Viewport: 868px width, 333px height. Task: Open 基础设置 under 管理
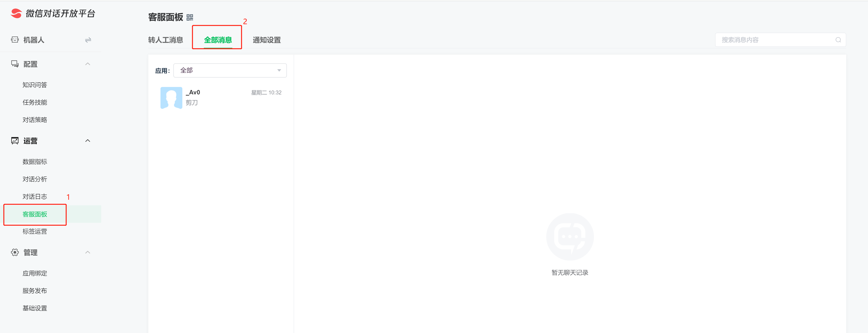tap(35, 308)
